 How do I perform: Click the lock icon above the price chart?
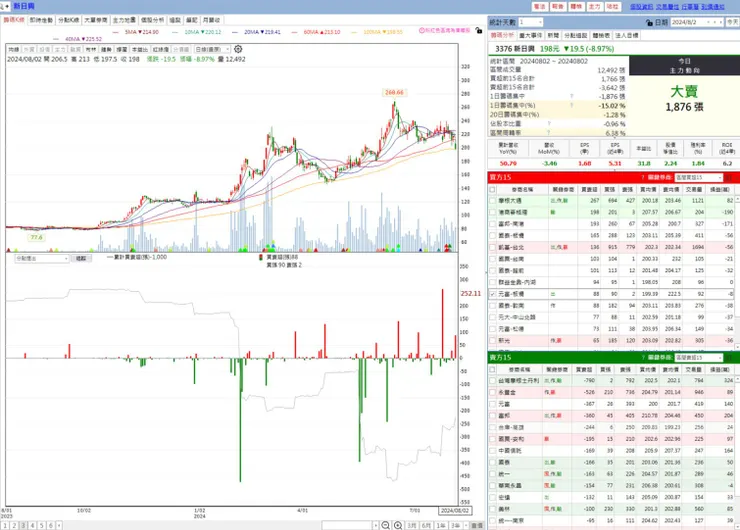pyautogui.click(x=479, y=31)
